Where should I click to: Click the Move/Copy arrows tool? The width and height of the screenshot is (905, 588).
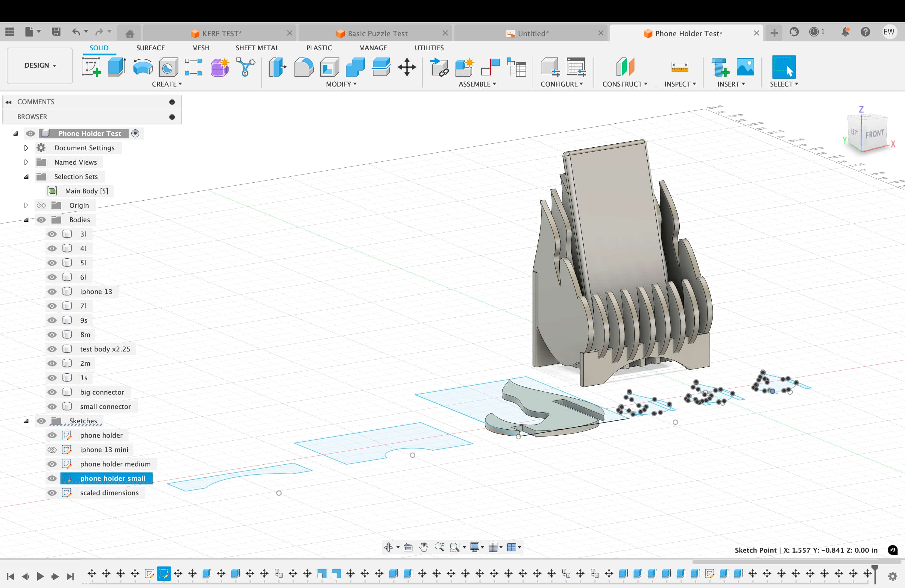406,67
